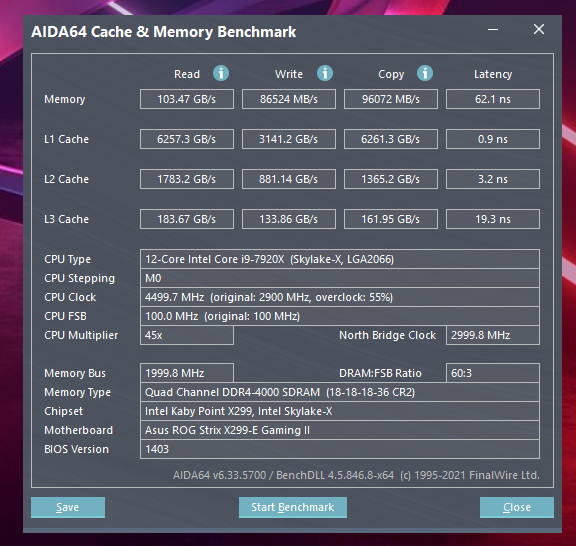Click L1 Cache Copy value 6261.3 GB/s
This screenshot has height=546, width=576.
point(391,139)
